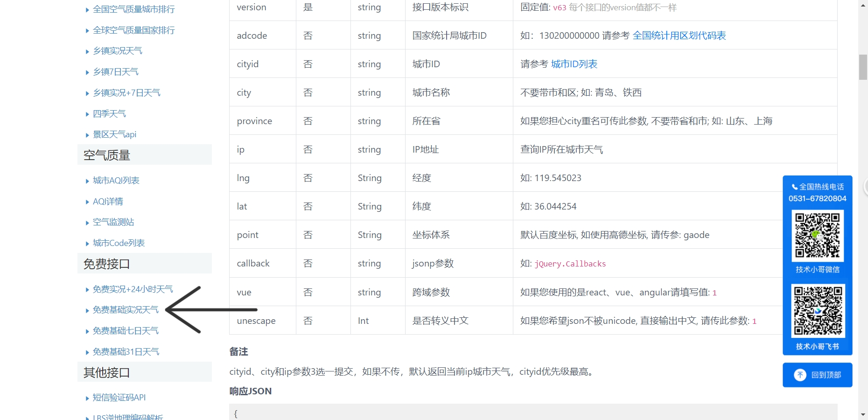
Task: Click the 跨域参数 description cell
Action: pos(459,292)
